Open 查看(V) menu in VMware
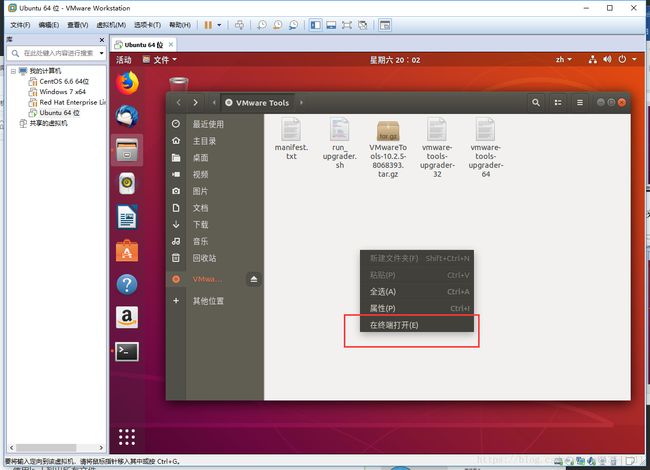Viewport: 650px width, 470px height. (78, 25)
